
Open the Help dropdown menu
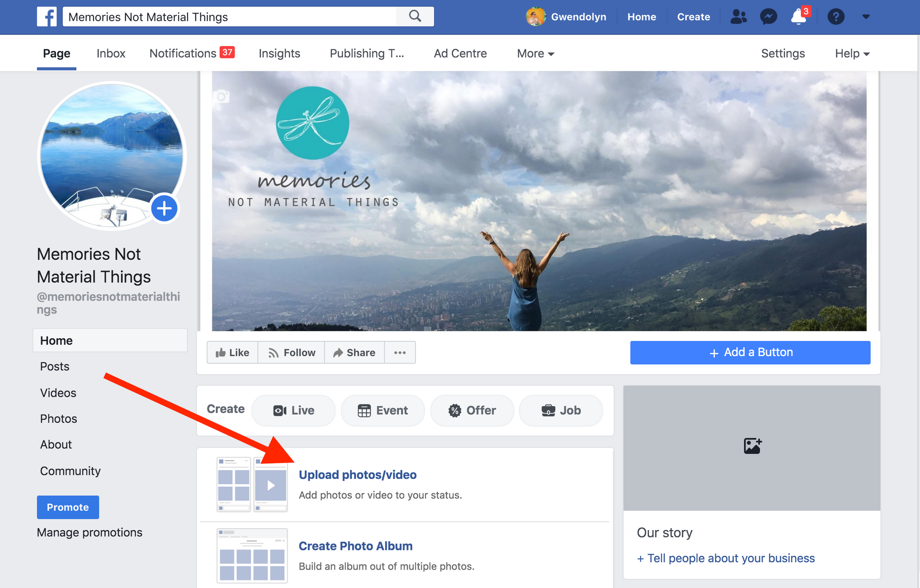pyautogui.click(x=852, y=53)
